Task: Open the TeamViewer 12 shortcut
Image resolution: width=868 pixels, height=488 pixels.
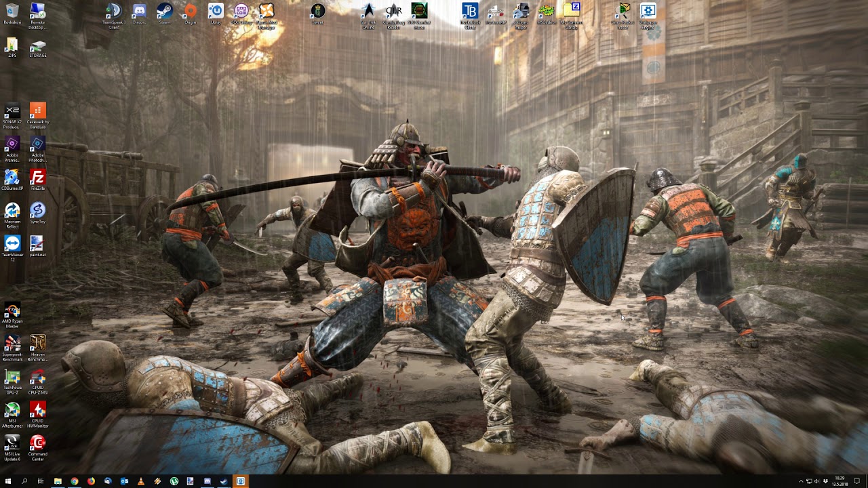Action: click(12, 245)
